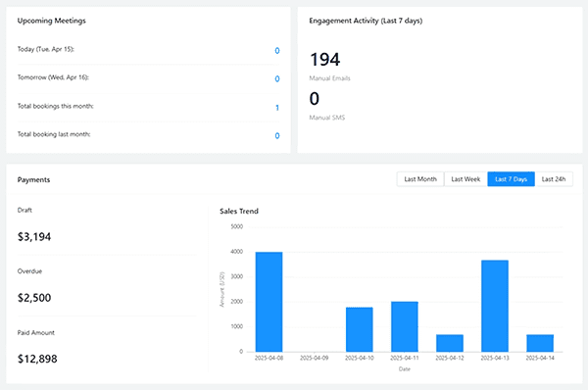The width and height of the screenshot is (588, 390).
Task: Click the Today (Tue, Apr 15) label
Action: [x=46, y=49]
